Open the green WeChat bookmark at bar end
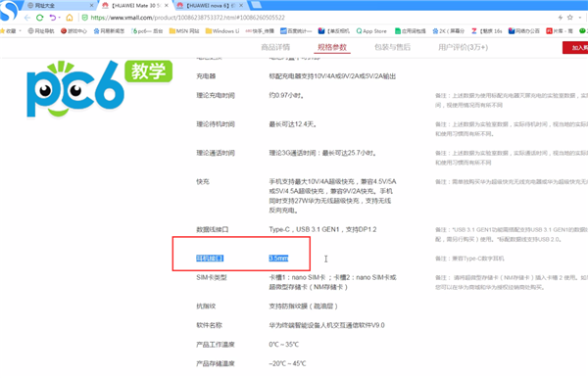The image size is (588, 378). 583,31
